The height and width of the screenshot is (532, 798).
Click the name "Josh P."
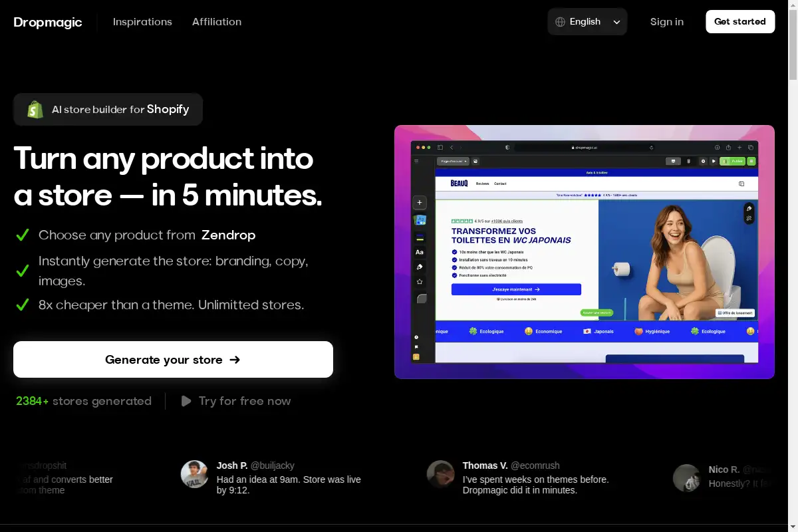coord(232,465)
